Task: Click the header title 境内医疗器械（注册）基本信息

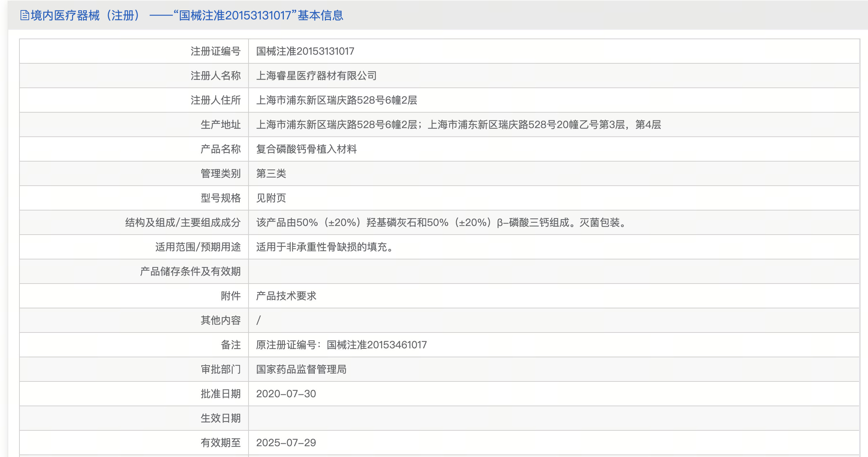Action: click(187, 15)
